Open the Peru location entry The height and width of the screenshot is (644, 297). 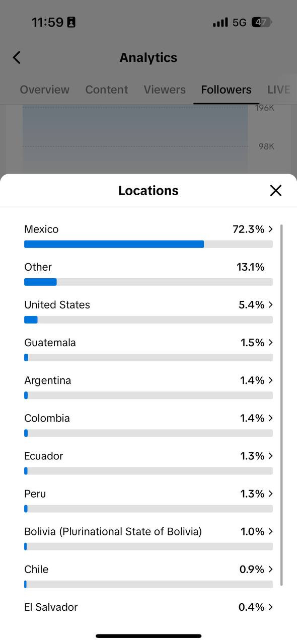pyautogui.click(x=148, y=500)
